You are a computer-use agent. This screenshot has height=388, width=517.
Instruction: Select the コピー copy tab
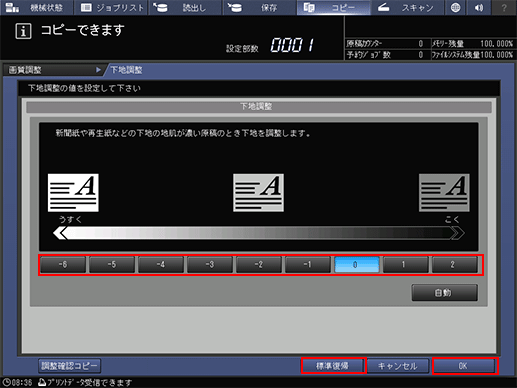pyautogui.click(x=333, y=7)
